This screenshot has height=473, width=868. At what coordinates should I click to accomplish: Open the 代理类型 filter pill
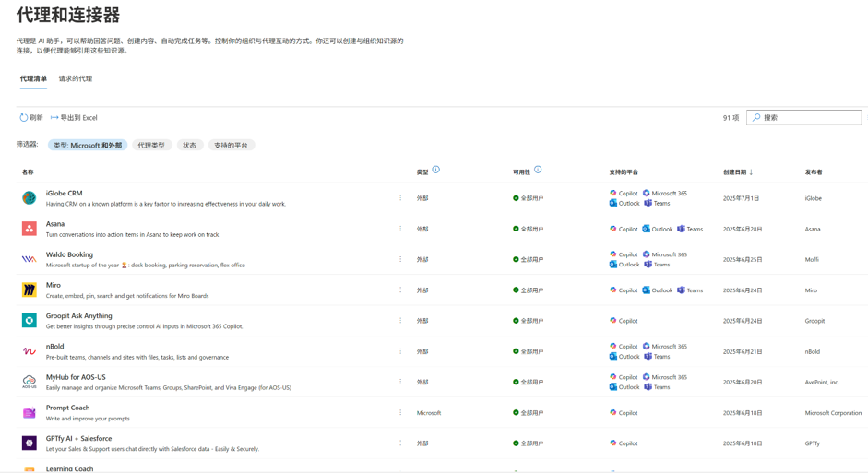151,145
